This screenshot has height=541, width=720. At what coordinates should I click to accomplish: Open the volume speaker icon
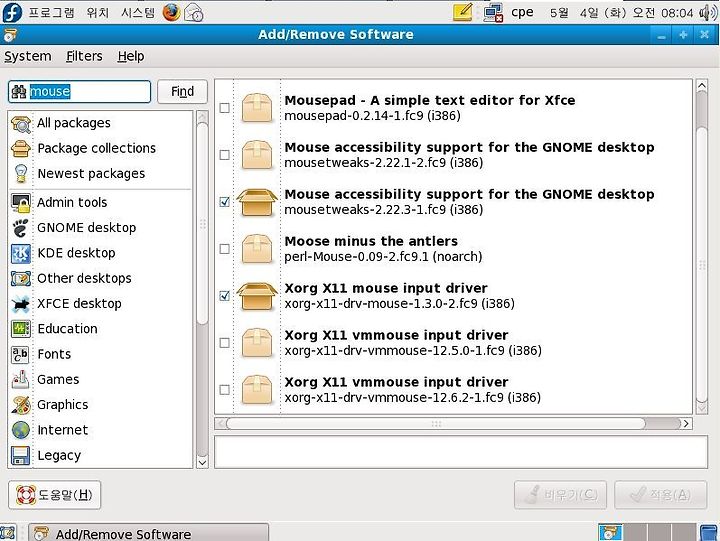[708, 12]
